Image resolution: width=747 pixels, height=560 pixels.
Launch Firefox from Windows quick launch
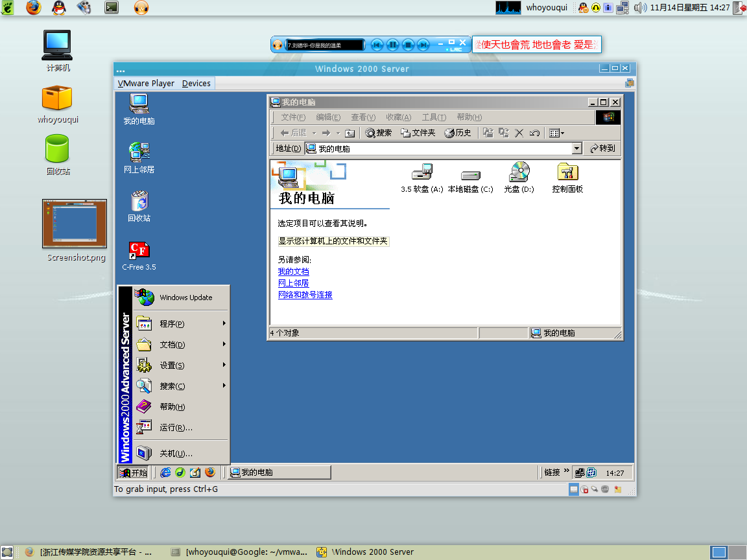click(210, 472)
